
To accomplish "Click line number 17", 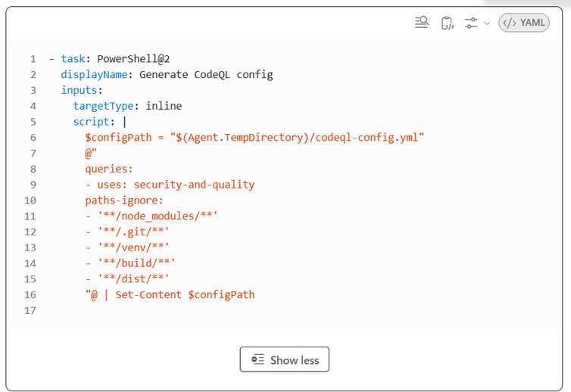I will (x=30, y=310).
